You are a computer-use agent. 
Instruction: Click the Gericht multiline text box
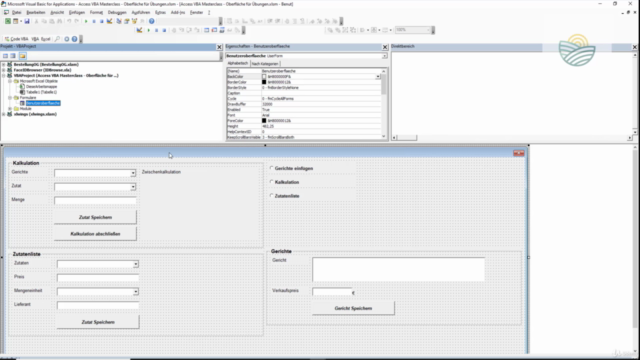pos(399,269)
